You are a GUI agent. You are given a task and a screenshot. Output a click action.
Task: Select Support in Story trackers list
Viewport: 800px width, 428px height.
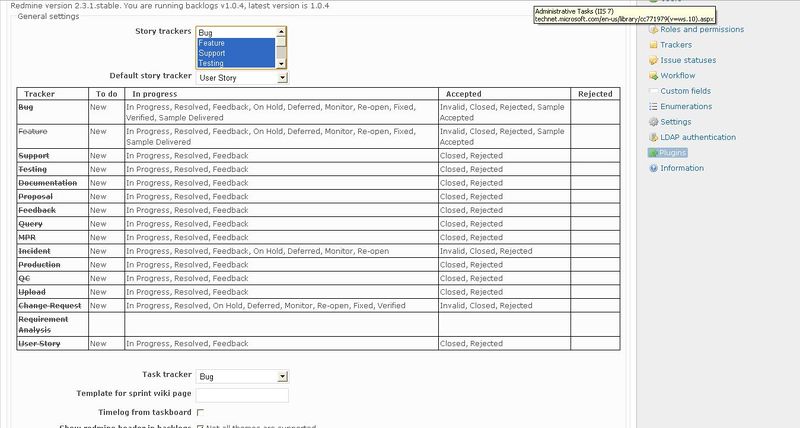[236, 53]
